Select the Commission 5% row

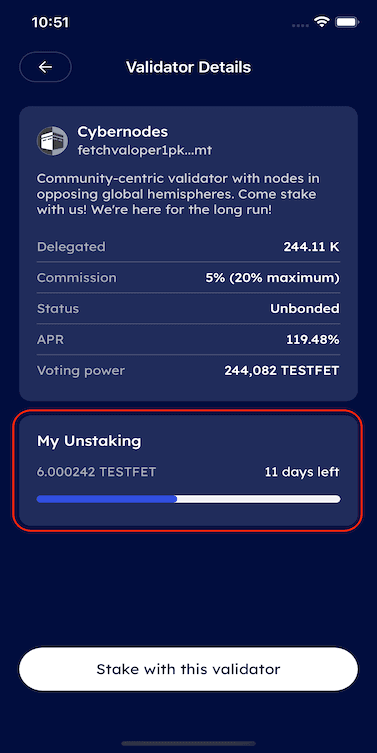(x=188, y=278)
